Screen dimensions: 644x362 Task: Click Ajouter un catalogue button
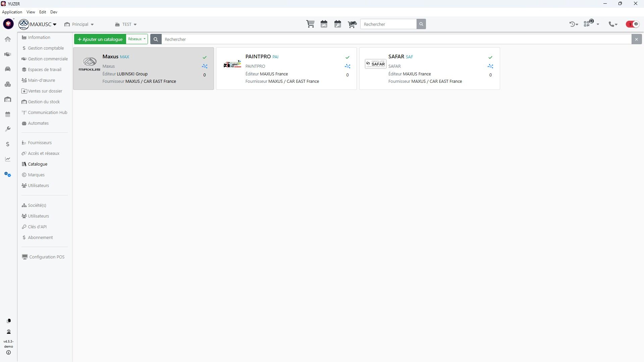100,39
